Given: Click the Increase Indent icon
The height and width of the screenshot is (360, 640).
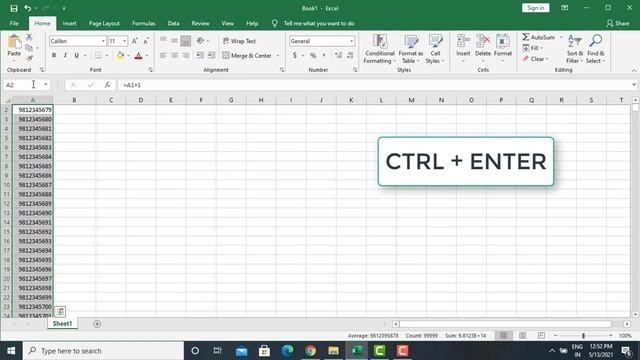Looking at the screenshot, I should [211, 56].
